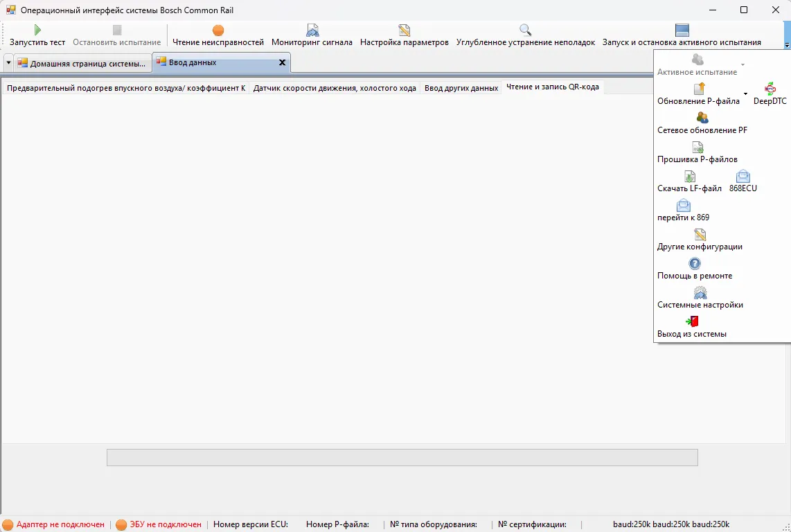Click the Выход из системы label
Viewport: 791px width, 532px height.
coord(692,334)
